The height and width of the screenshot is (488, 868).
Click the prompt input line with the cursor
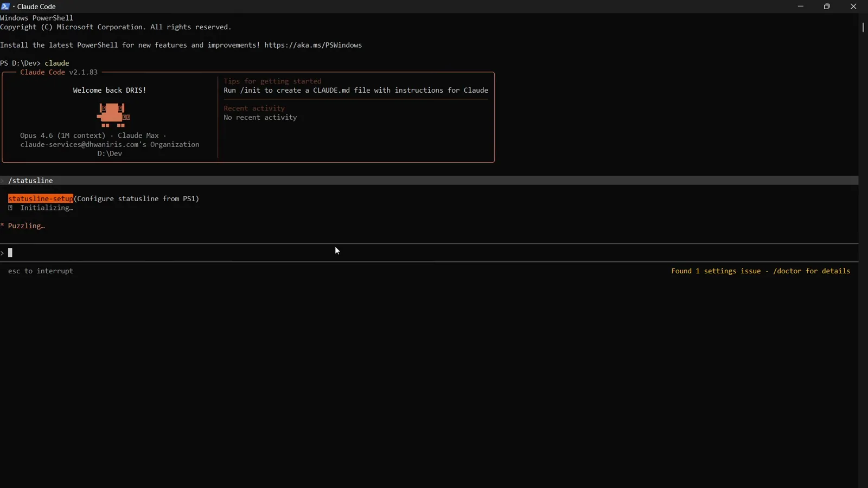[x=429, y=253]
